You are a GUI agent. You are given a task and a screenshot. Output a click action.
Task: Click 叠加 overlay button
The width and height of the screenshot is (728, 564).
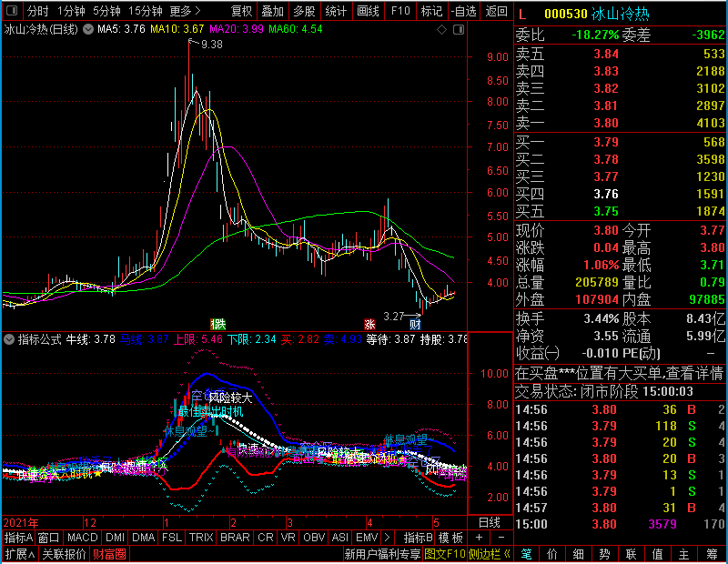tap(272, 11)
